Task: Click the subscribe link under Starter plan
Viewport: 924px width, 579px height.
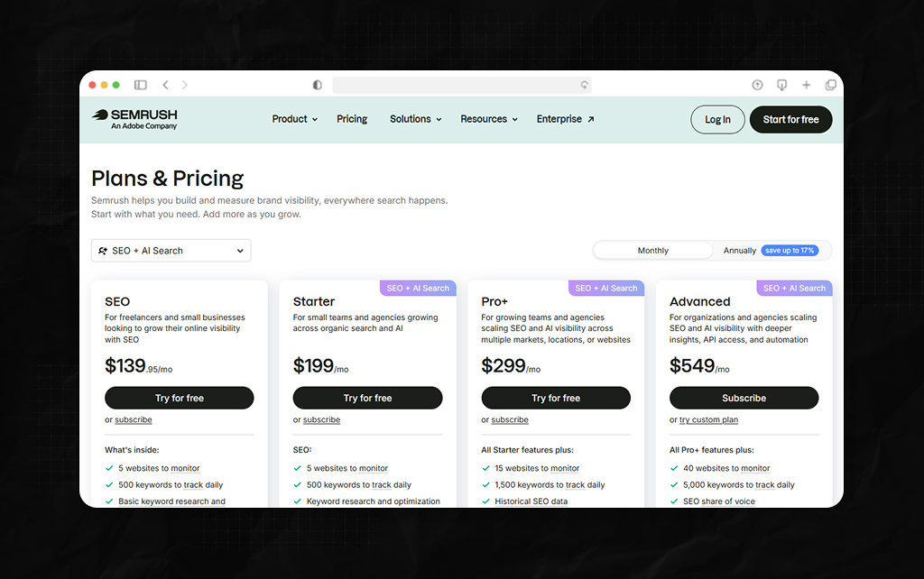Action: tap(322, 419)
